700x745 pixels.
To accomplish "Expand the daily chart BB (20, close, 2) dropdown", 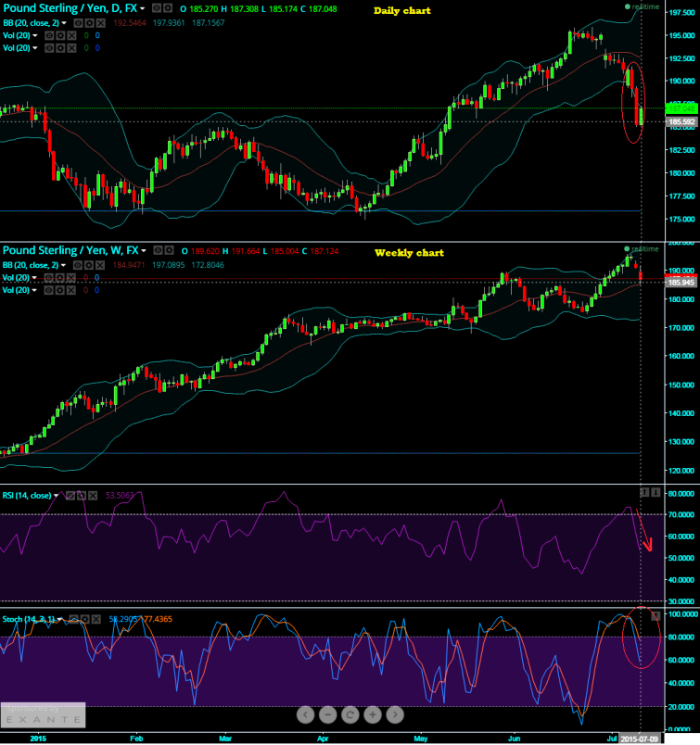I will tap(64, 23).
